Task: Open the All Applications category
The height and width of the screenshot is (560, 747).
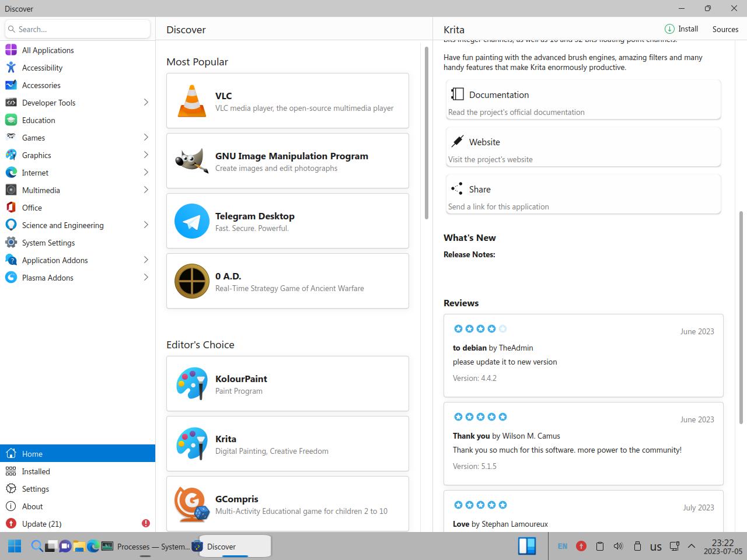Action: 78,50
